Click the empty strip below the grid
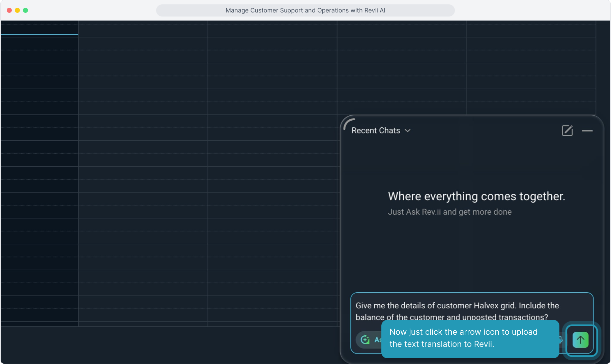The width and height of the screenshot is (611, 364). 169,344
